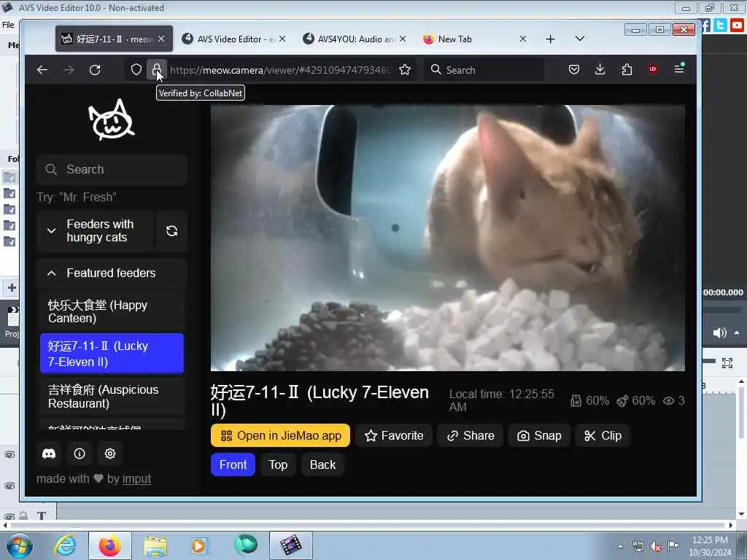Open Windows Start button

pos(18,545)
